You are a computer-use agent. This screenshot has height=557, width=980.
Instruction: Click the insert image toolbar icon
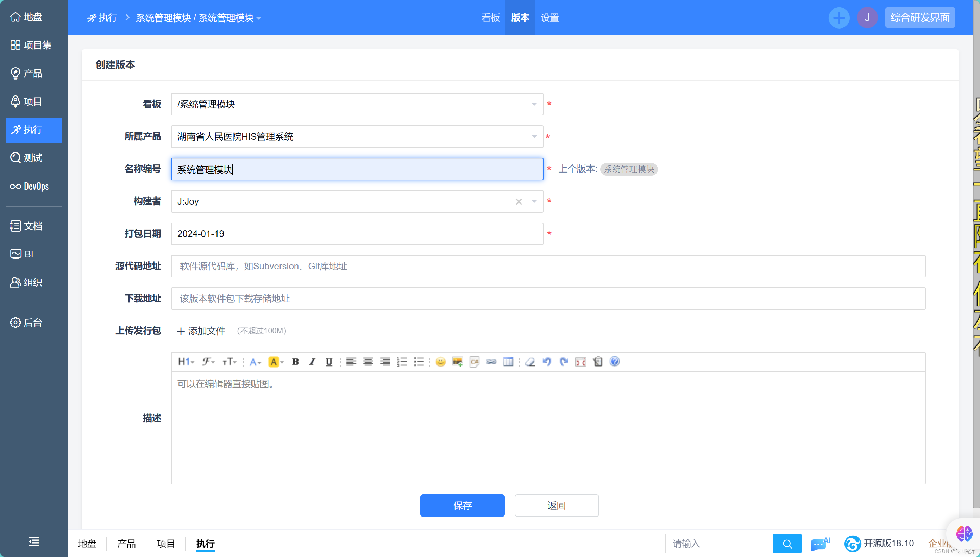[x=457, y=362]
